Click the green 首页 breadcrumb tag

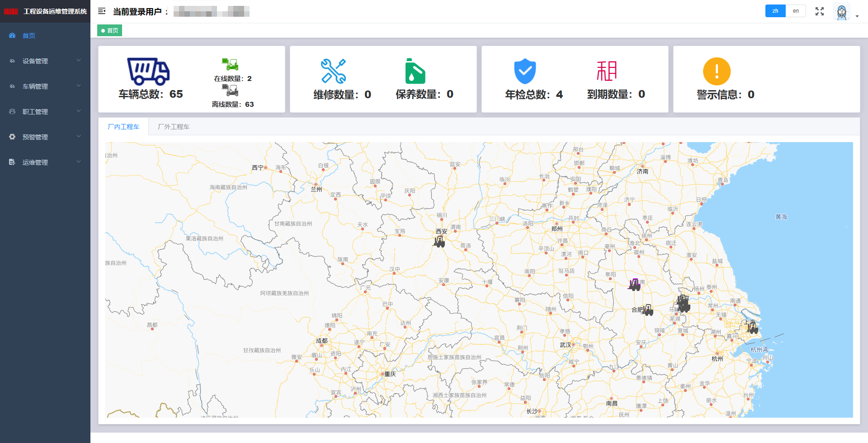click(x=110, y=31)
